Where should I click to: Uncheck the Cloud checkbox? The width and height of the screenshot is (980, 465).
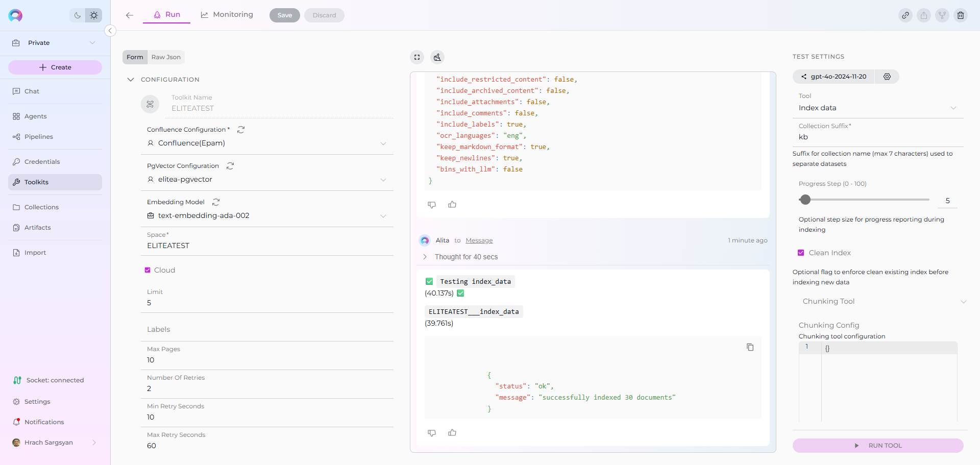[x=148, y=270]
